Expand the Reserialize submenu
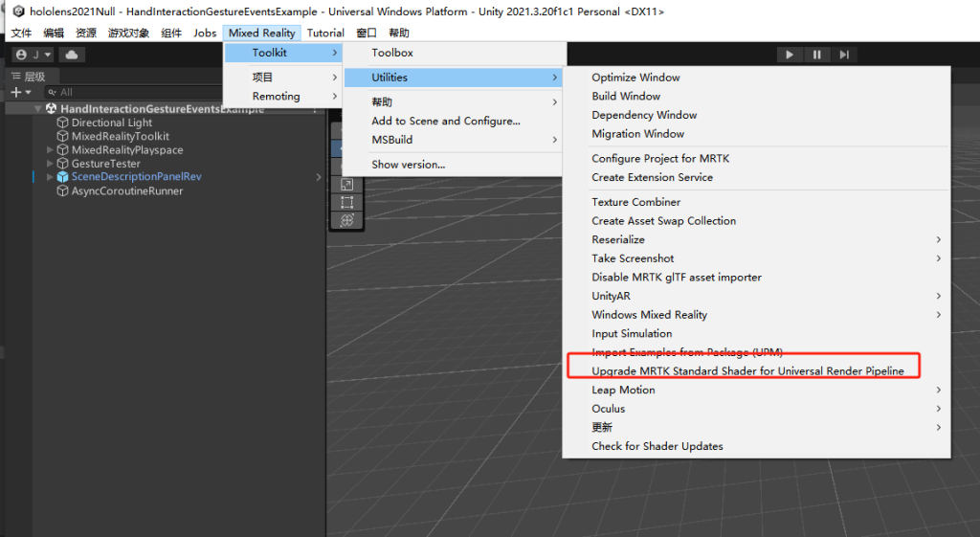This screenshot has width=980, height=537. click(x=756, y=239)
